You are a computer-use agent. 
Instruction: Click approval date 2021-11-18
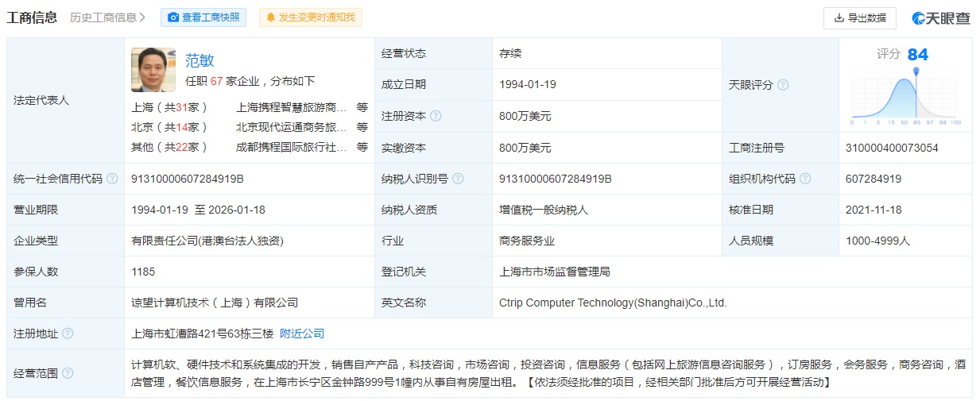(873, 210)
